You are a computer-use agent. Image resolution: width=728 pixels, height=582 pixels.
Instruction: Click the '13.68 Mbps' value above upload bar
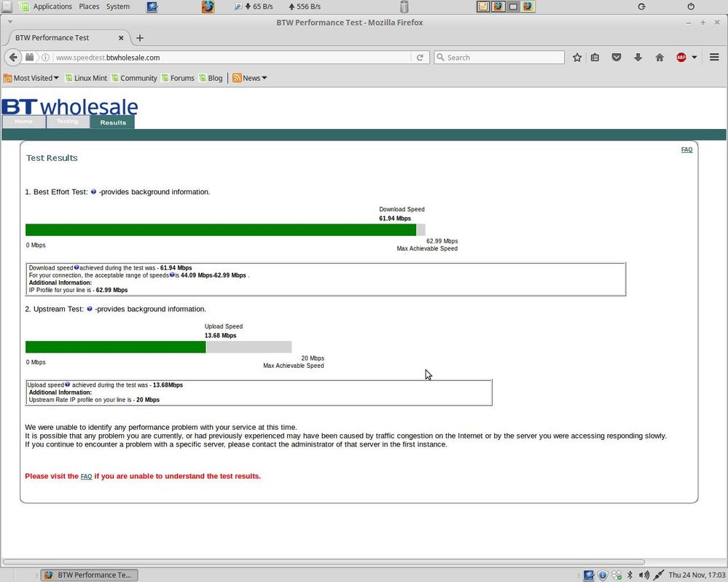pos(221,335)
